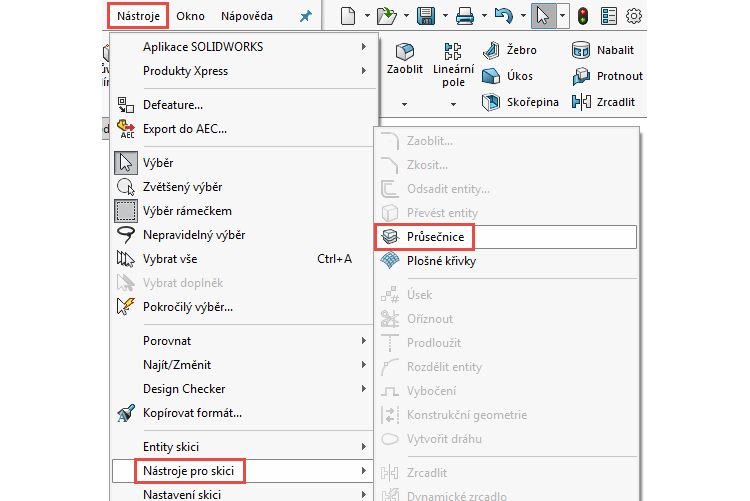Choose Export do AEC... entry
Viewport: 750px width, 501px height.
pos(243,128)
